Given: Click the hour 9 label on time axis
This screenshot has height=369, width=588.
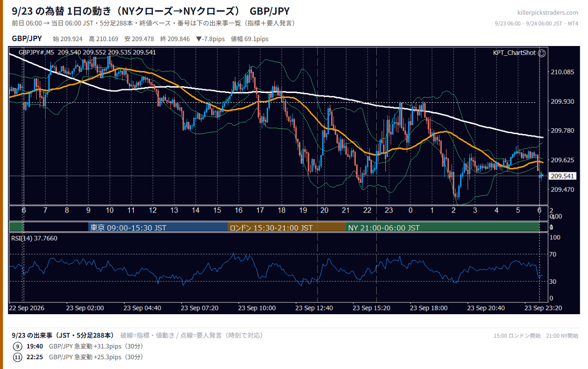Looking at the screenshot, I should 88,210.
